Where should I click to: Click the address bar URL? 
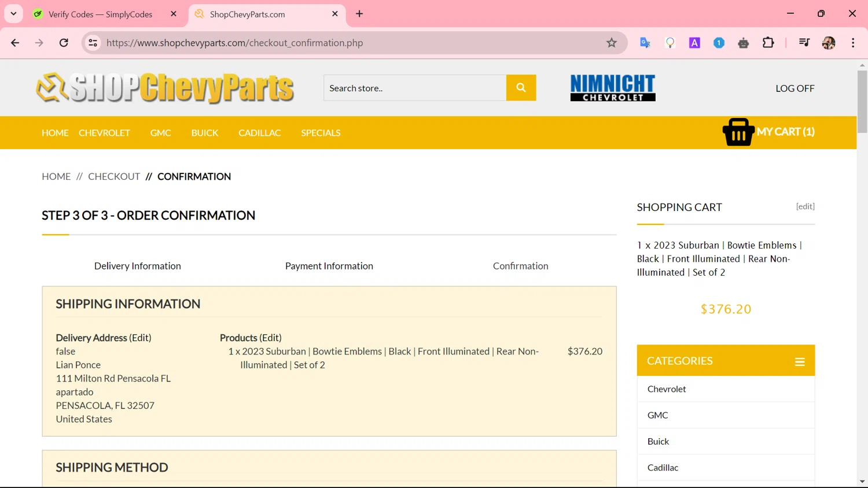coord(234,43)
